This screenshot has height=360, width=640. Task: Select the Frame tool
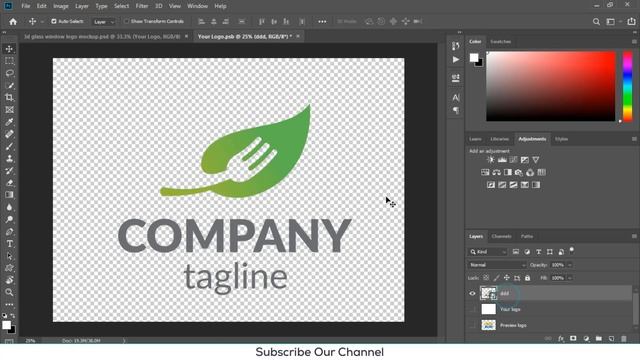point(9,110)
